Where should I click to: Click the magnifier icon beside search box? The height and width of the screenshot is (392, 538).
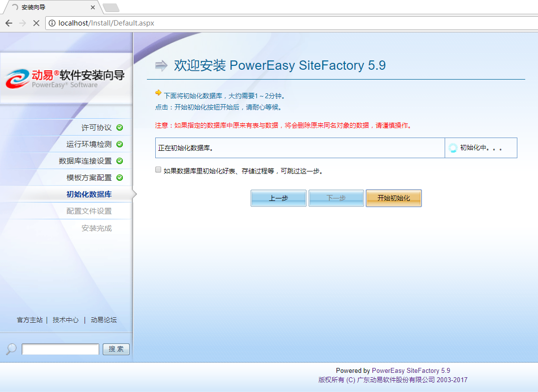11,349
